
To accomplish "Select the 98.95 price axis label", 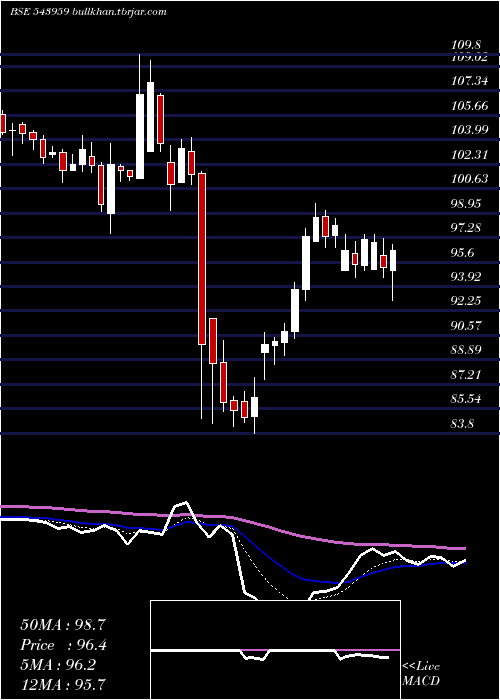I will [x=466, y=204].
